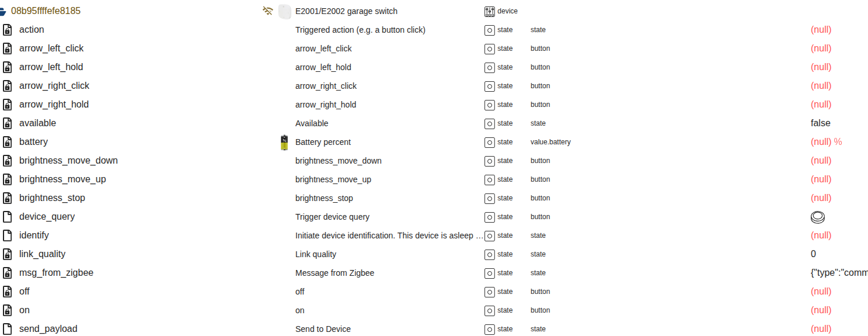Click the state icon in available row
The width and height of the screenshot is (868, 336).
[490, 123]
